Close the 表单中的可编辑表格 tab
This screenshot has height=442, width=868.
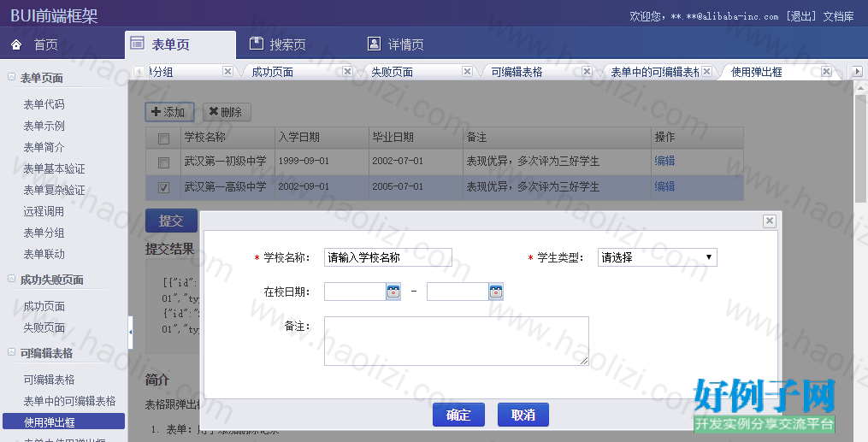pyautogui.click(x=707, y=71)
